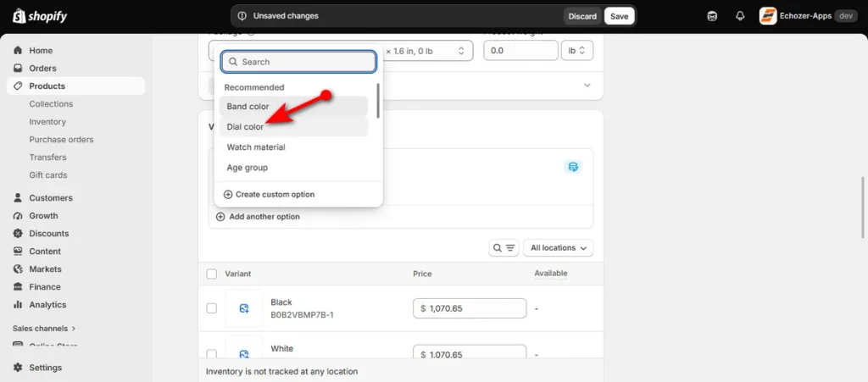The width and height of the screenshot is (868, 382).
Task: Click the option dropdown list scrollbar
Action: (378, 100)
